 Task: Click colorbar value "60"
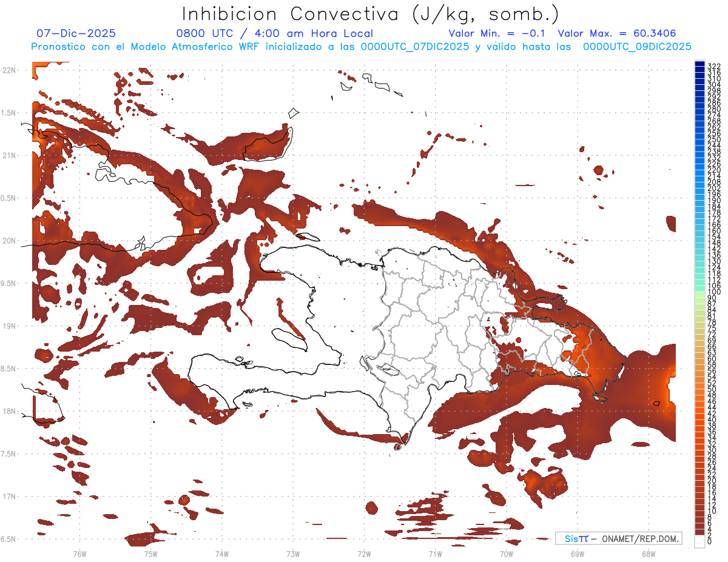click(x=712, y=358)
